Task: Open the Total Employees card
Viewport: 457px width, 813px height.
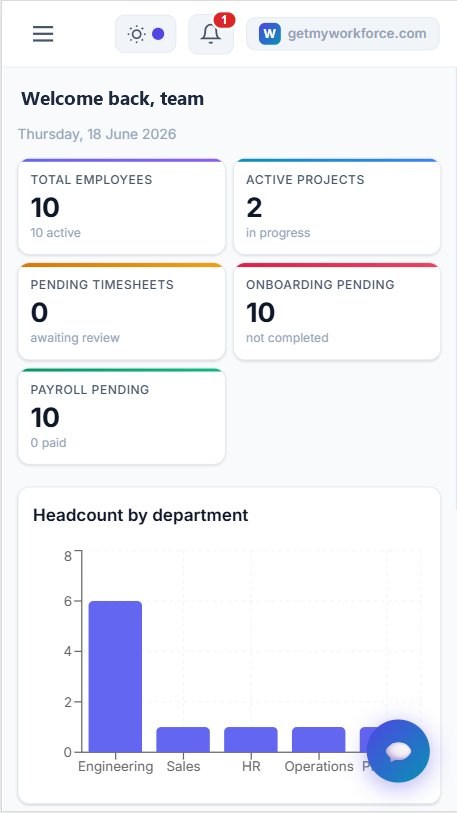Action: 122,207
